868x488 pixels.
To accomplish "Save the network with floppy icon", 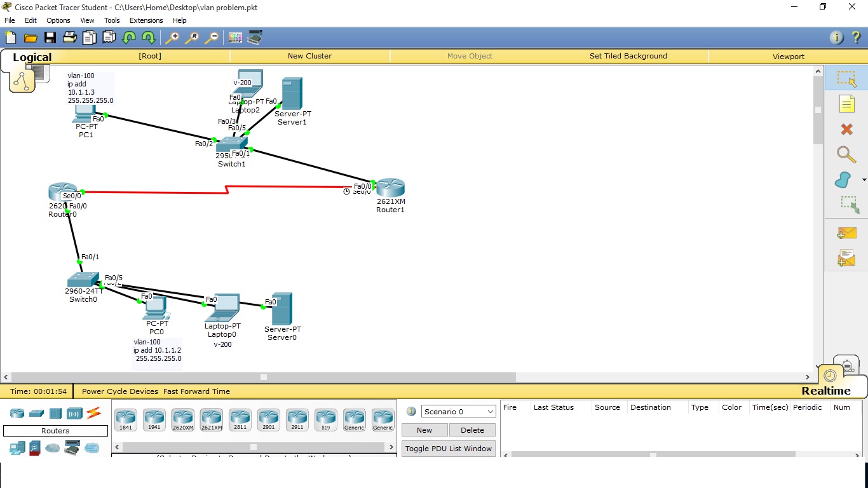I will 50,37.
